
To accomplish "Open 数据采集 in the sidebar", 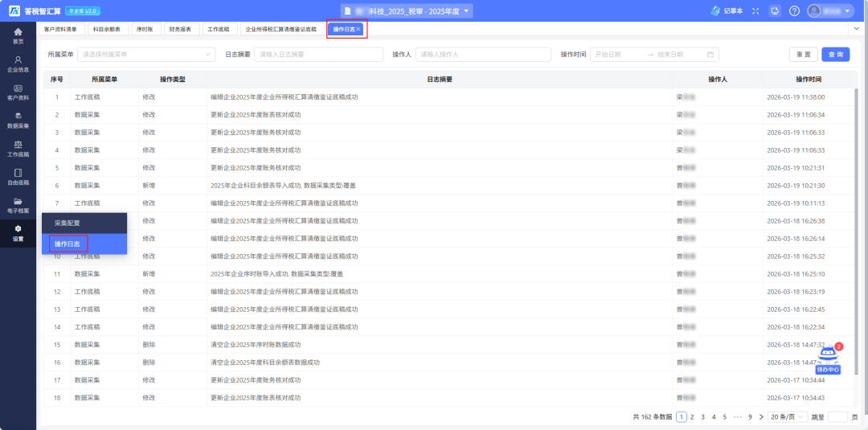I will coord(18,119).
